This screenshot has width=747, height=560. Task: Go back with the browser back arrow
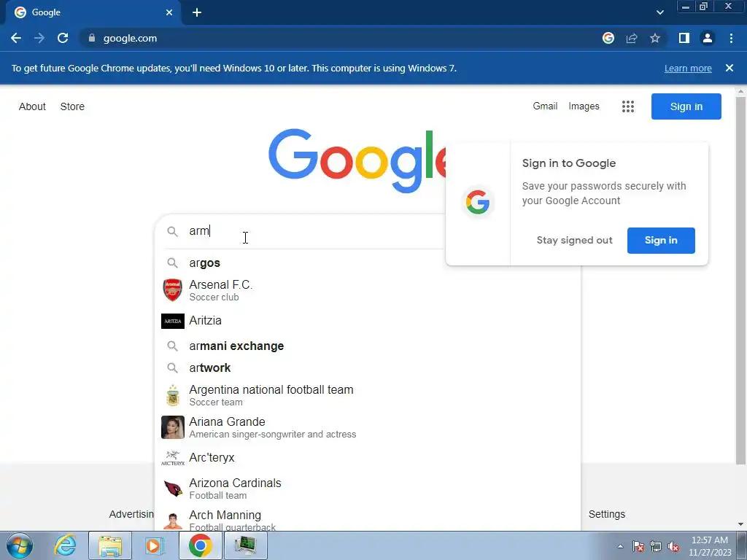(16, 38)
